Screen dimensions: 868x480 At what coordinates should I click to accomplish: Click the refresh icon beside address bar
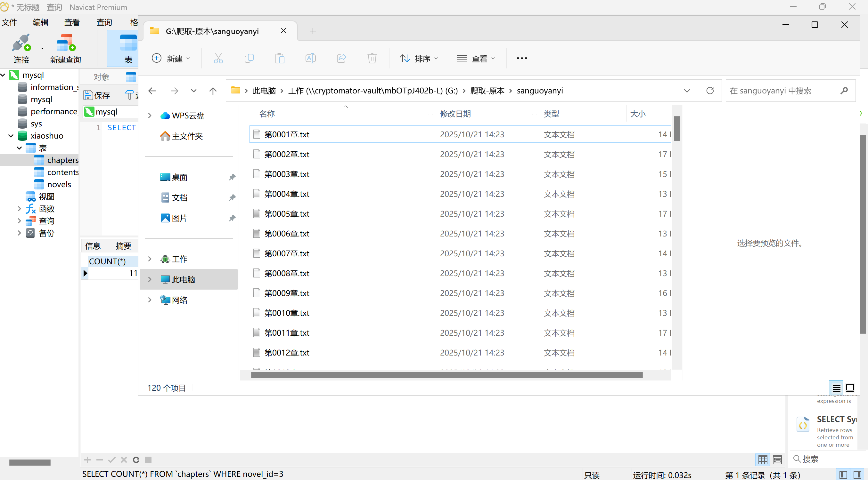point(710,91)
